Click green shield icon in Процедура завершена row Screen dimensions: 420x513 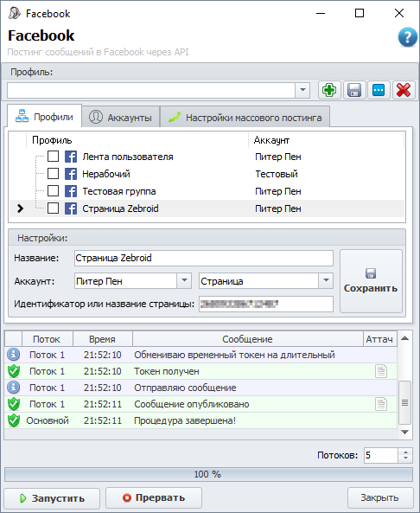tap(14, 420)
